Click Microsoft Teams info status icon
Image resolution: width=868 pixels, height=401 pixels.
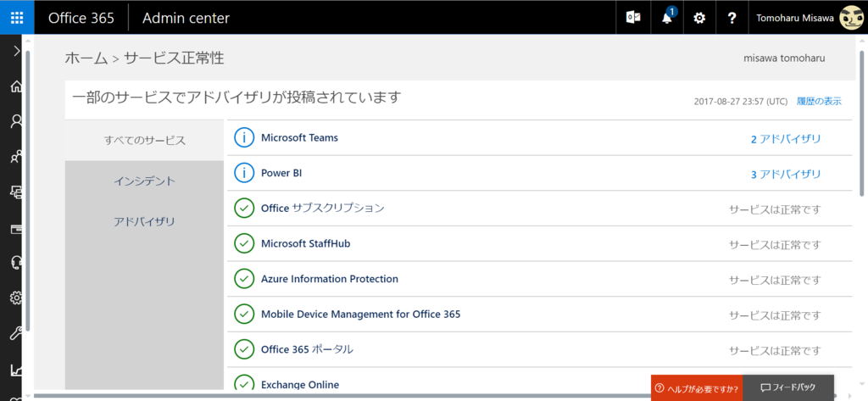243,138
